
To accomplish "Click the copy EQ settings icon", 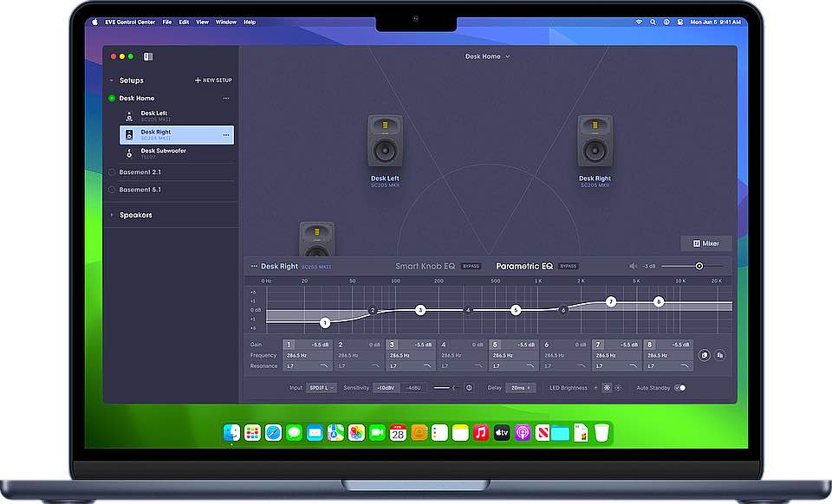I will click(704, 355).
